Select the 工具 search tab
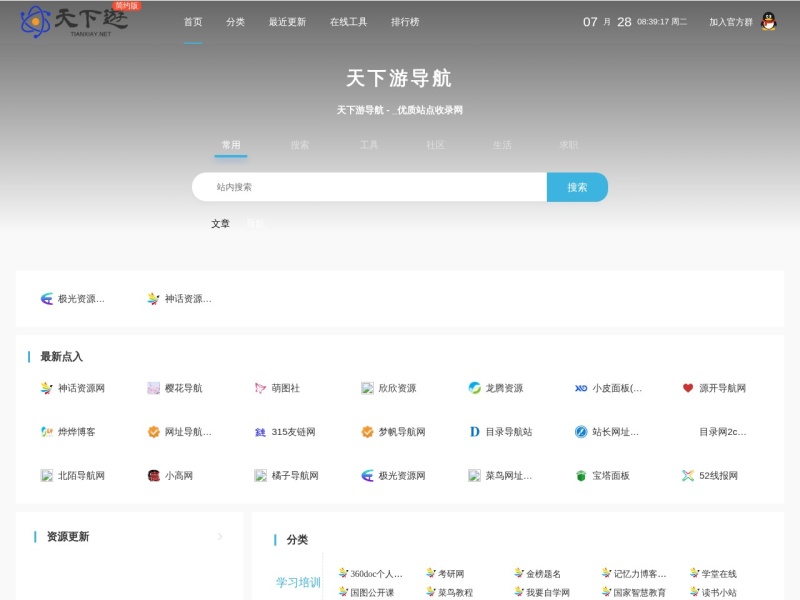Image resolution: width=800 pixels, height=600 pixels. click(x=369, y=145)
